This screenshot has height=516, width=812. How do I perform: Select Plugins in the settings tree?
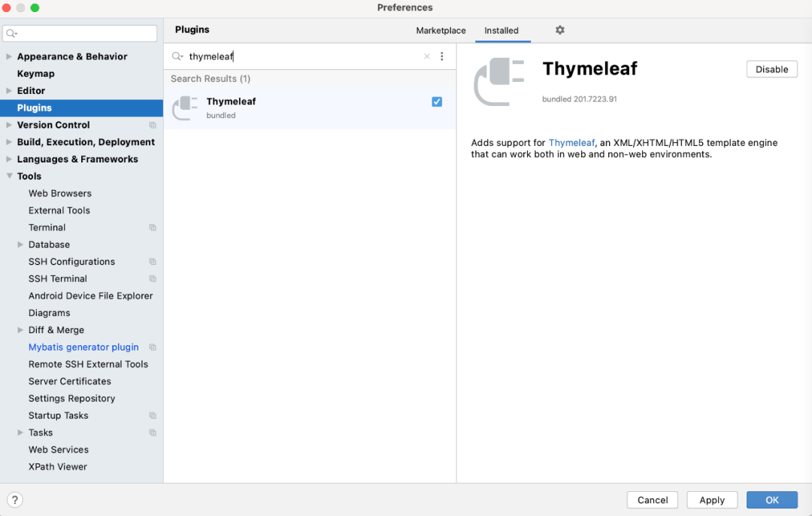click(x=82, y=108)
